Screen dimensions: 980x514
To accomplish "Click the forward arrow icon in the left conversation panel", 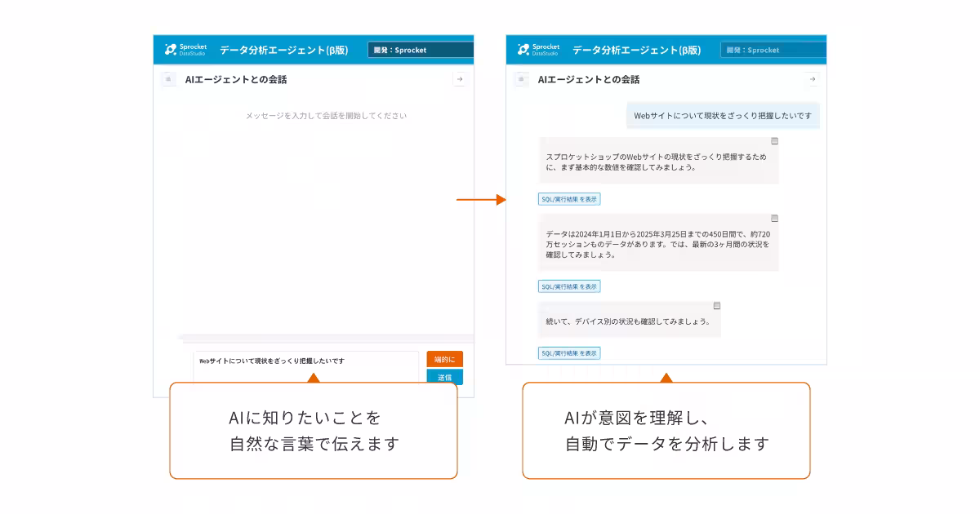I will pos(460,78).
